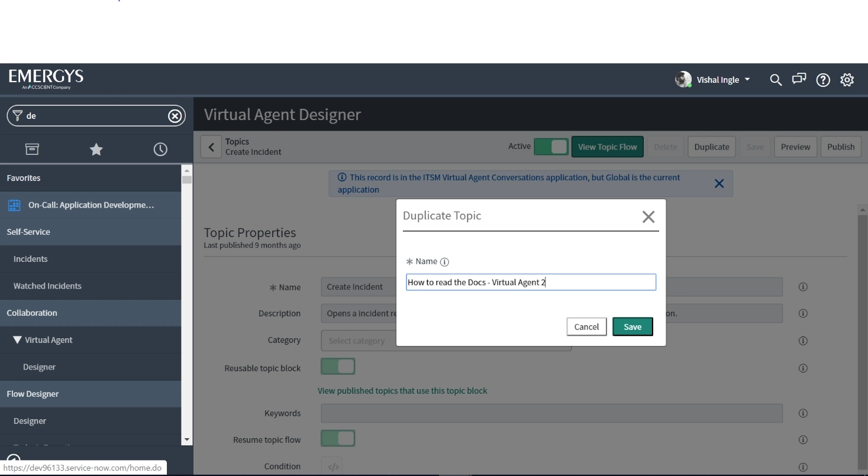
Task: Open the Connect chat sidebar icon
Action: tap(799, 79)
